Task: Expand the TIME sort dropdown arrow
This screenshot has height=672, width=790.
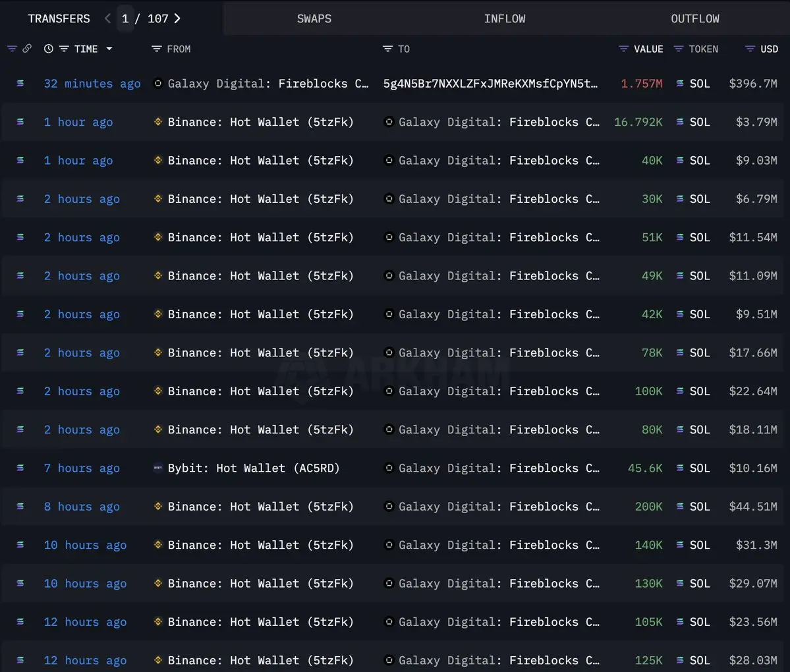Action: (109, 49)
